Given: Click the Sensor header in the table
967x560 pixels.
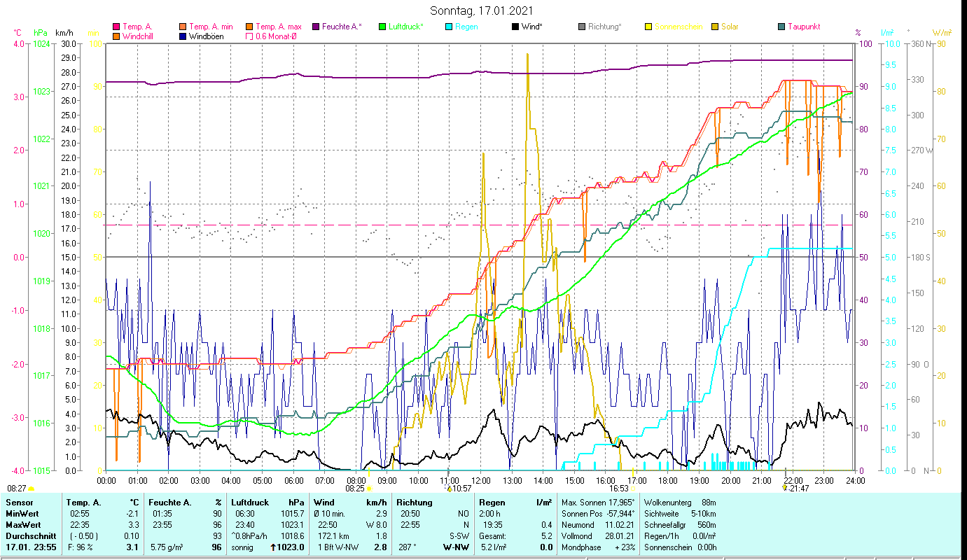Looking at the screenshot, I should tap(18, 503).
